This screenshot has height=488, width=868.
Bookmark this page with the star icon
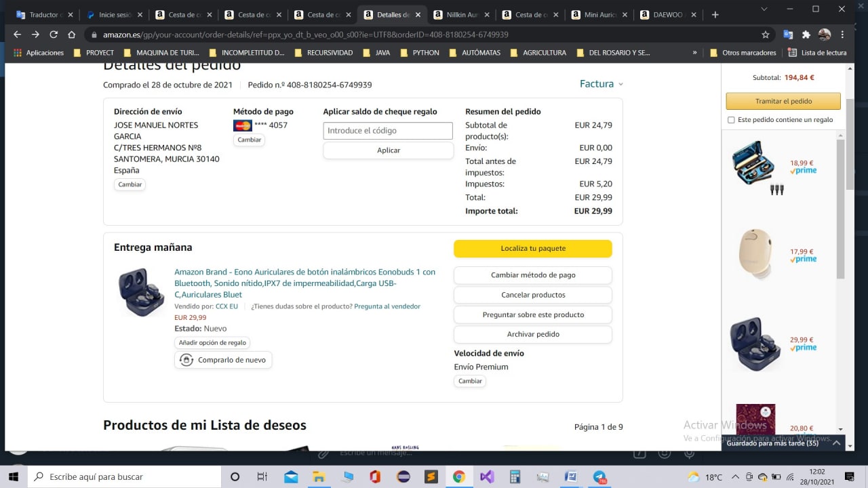pyautogui.click(x=766, y=35)
